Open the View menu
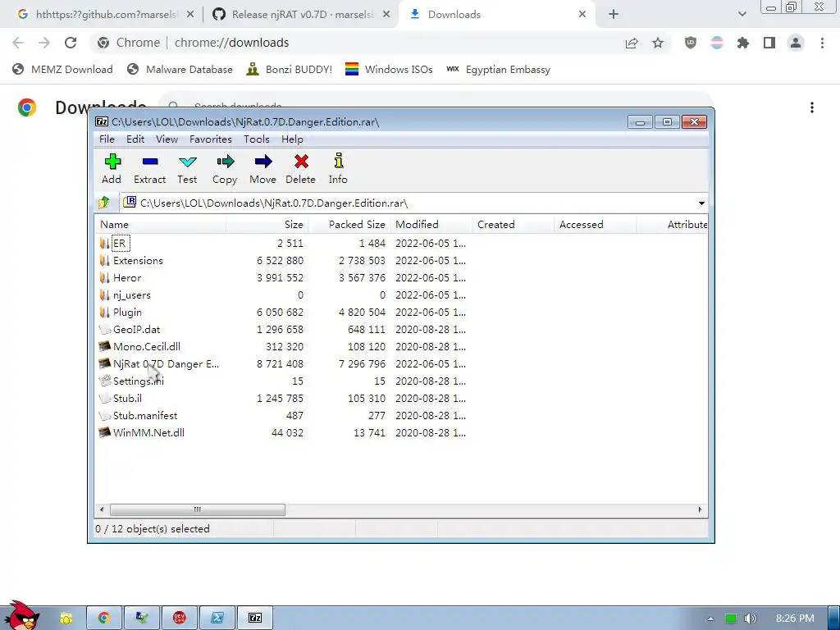 coord(167,139)
